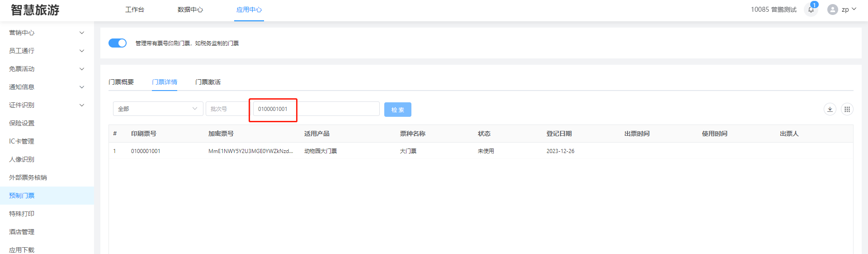The width and height of the screenshot is (868, 254).
Task: Click the notification bell icon
Action: tap(811, 10)
